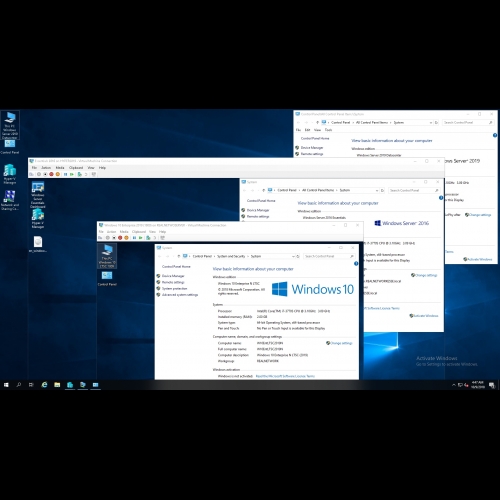Click Search icon on taskbar
This screenshot has width=500, height=500.
point(19,385)
